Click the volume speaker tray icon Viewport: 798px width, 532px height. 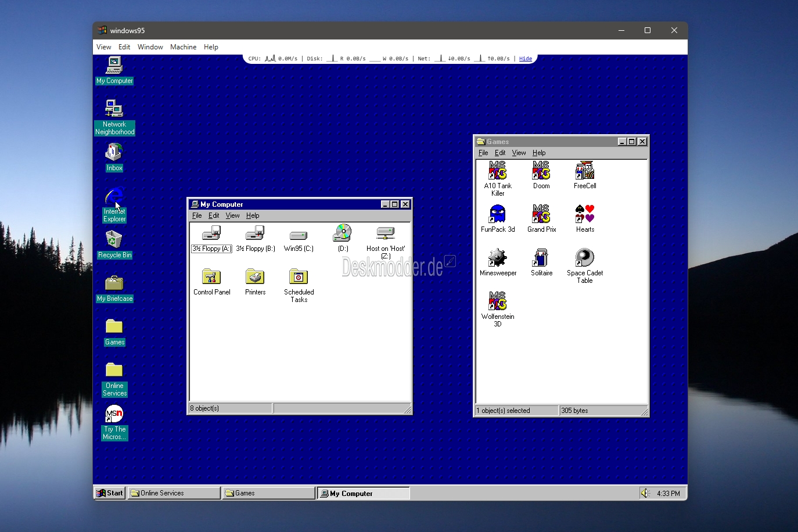point(645,493)
